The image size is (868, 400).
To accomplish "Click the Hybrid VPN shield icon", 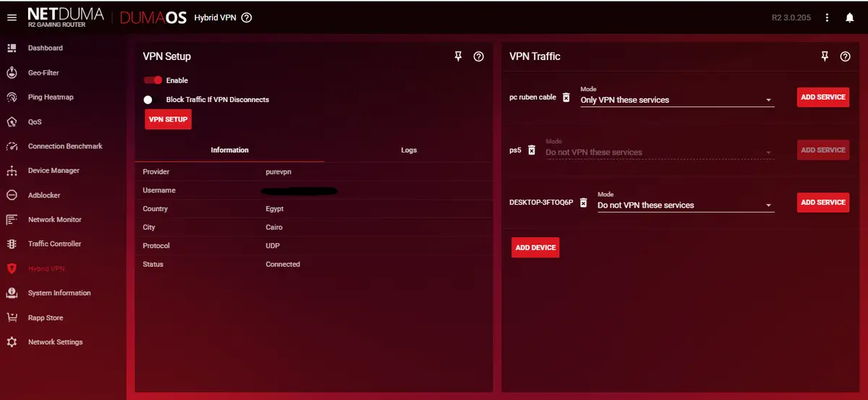I will pyautogui.click(x=12, y=268).
